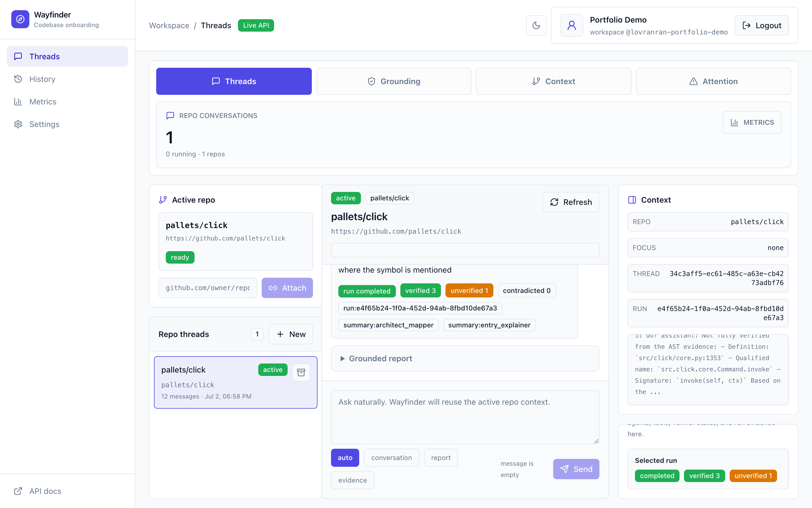Click the THREAD id context row
The width and height of the screenshot is (812, 508).
[x=708, y=278]
